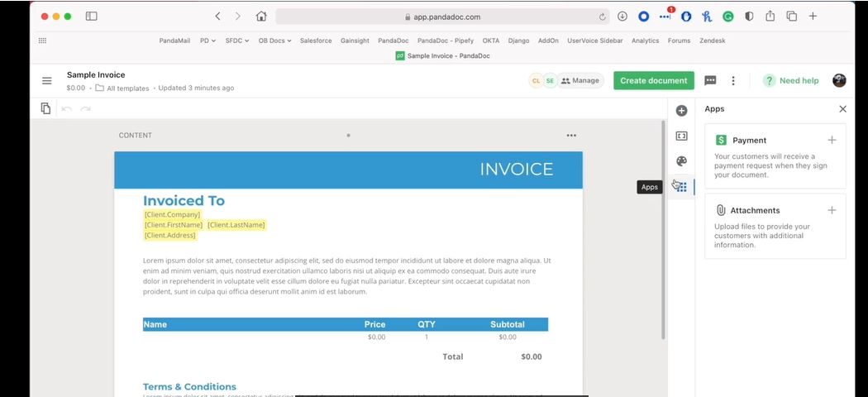This screenshot has height=397, width=868.
Task: Select the Sample Invoice - PandaDoc tab
Action: pos(443,56)
